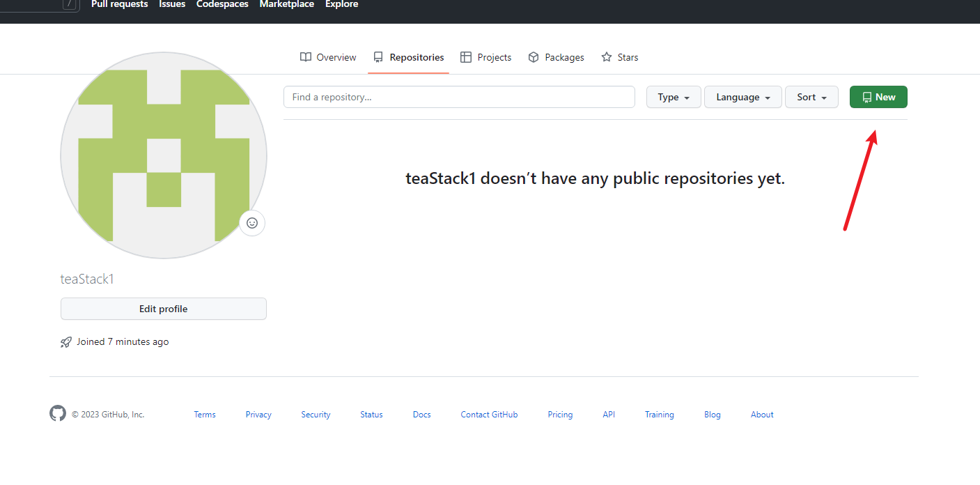Select the Repositories tab

409,57
